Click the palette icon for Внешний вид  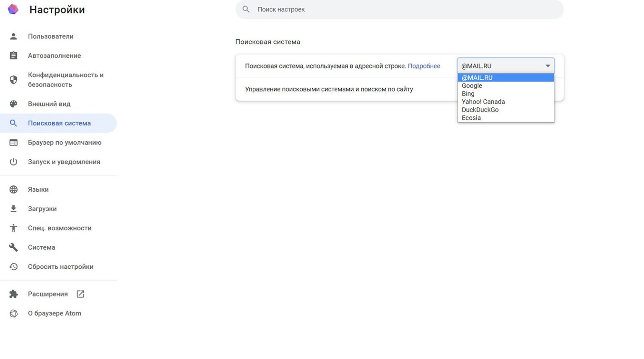13,104
